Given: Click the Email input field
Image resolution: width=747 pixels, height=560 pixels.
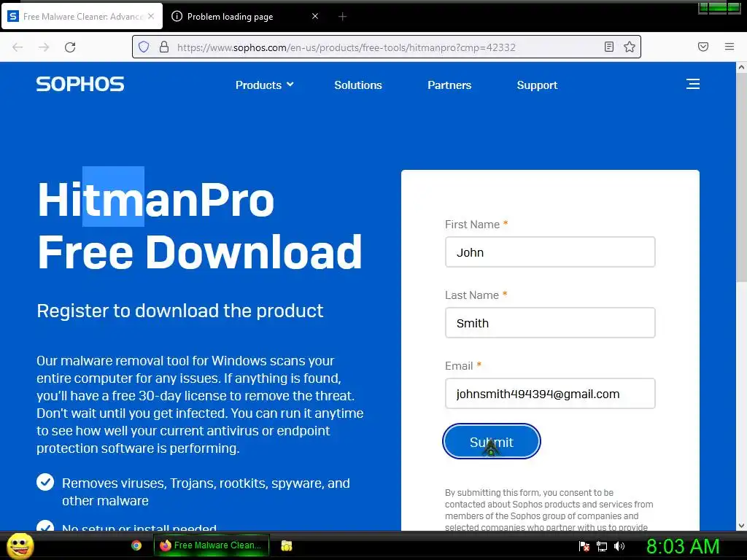Looking at the screenshot, I should (550, 394).
